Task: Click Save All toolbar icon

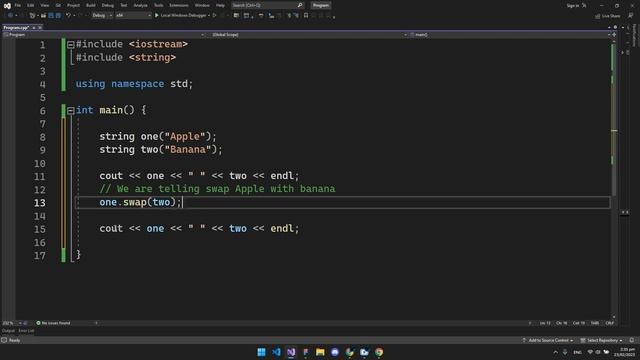Action: [58, 16]
